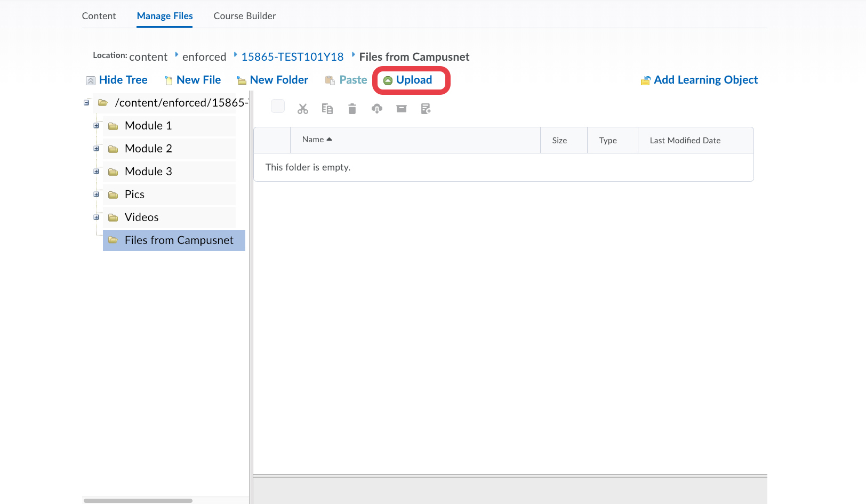Click the Download cloud icon
This screenshot has height=504, width=866.
[x=377, y=109]
